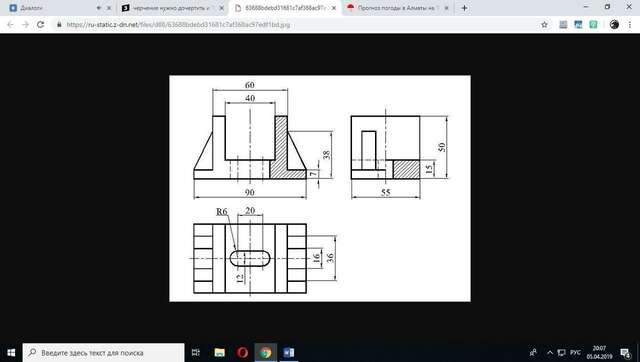640x362 pixels.
Task: Open the notification center icon
Action: (625, 353)
